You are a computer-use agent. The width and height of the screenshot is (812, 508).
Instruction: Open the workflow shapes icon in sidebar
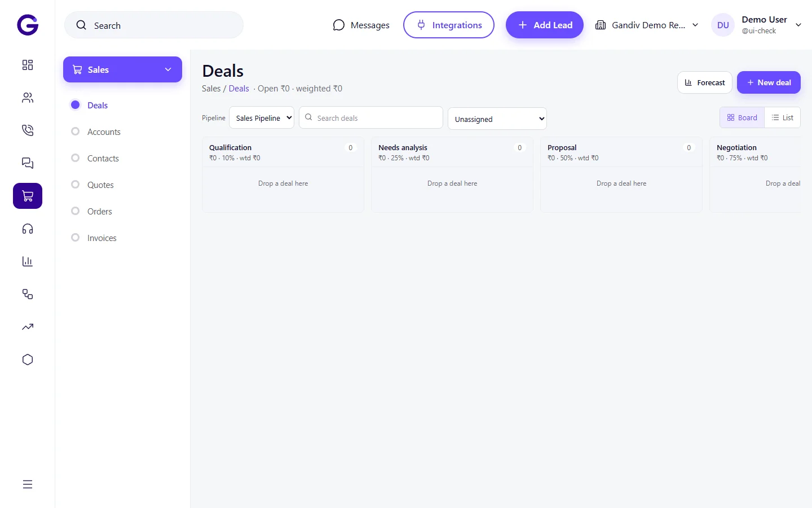tap(28, 294)
